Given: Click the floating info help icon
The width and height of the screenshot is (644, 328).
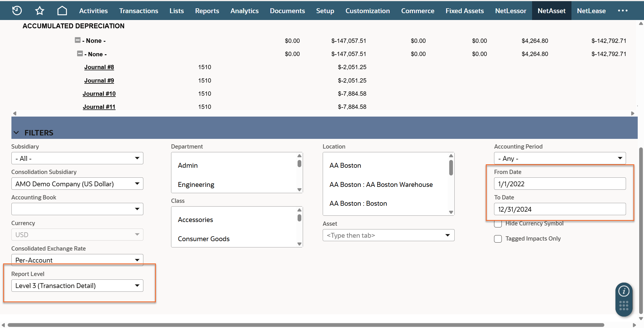Looking at the screenshot, I should click(x=624, y=291).
